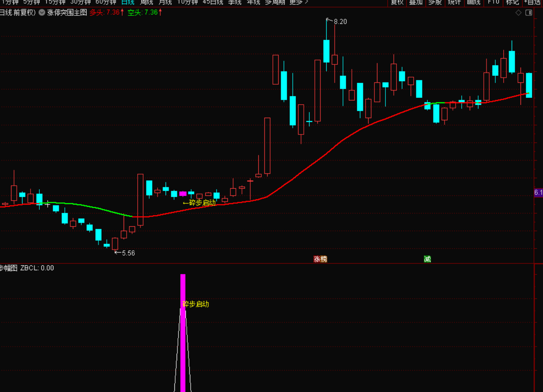Viewport: 543px width, 392px height.
Task: Open the indicator dropdown beside 涨停突围主图
Action: 42,13
